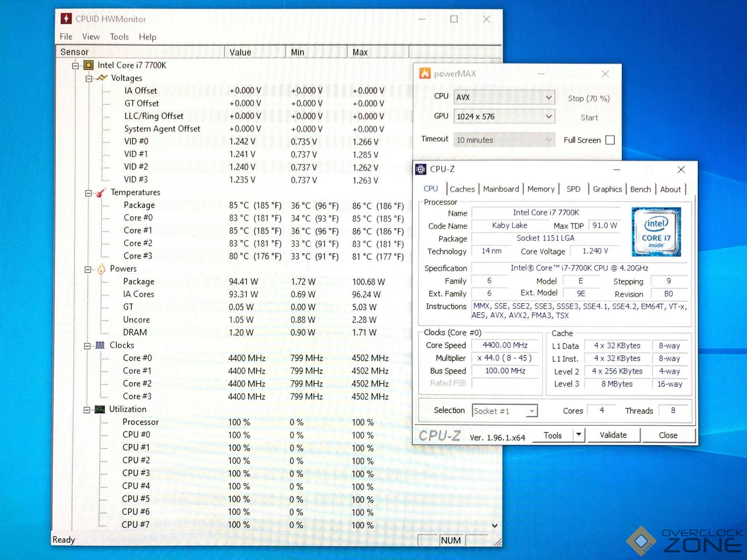Click the HWMonitor lightning bolt title icon
This screenshot has width=747, height=560.
66,18
